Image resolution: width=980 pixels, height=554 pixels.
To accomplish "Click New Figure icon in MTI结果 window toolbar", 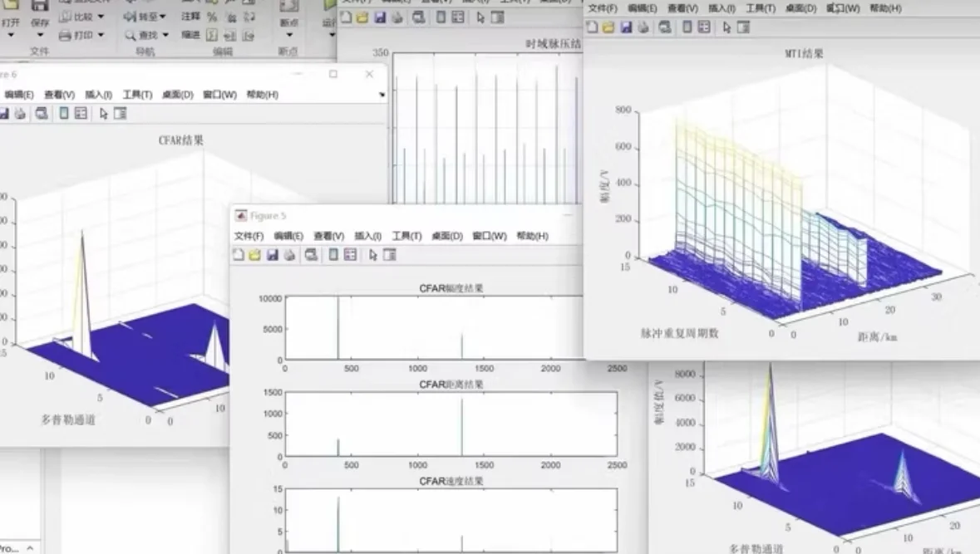I will click(x=592, y=27).
